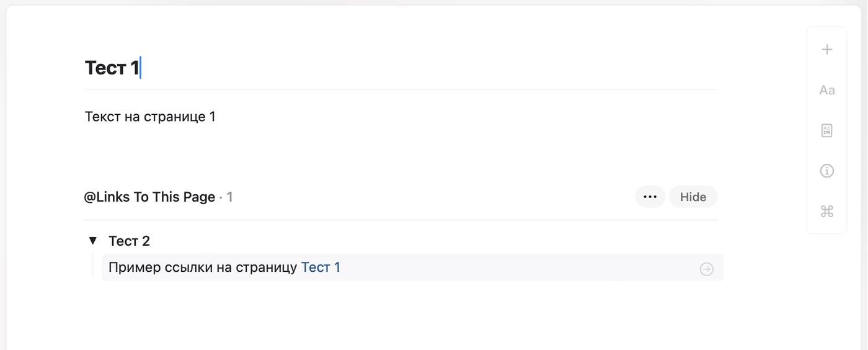The height and width of the screenshot is (350, 868).
Task: Click the plus icon in the right sidebar
Action: pos(826,50)
